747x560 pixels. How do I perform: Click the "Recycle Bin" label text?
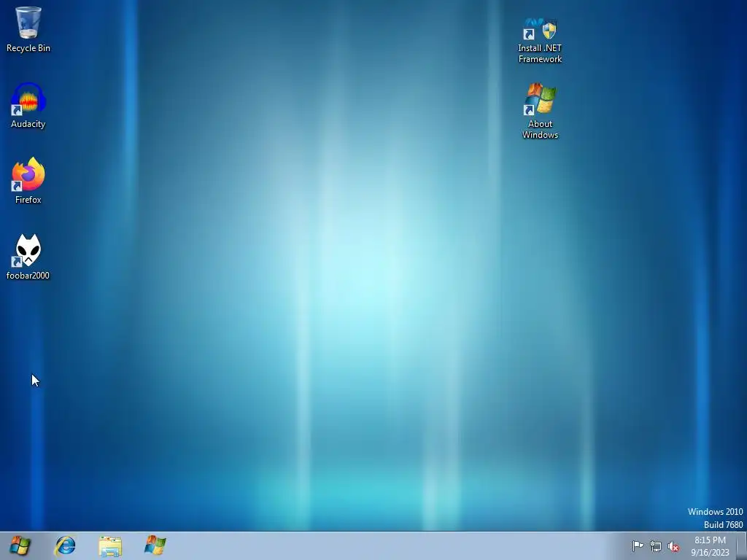pyautogui.click(x=28, y=48)
